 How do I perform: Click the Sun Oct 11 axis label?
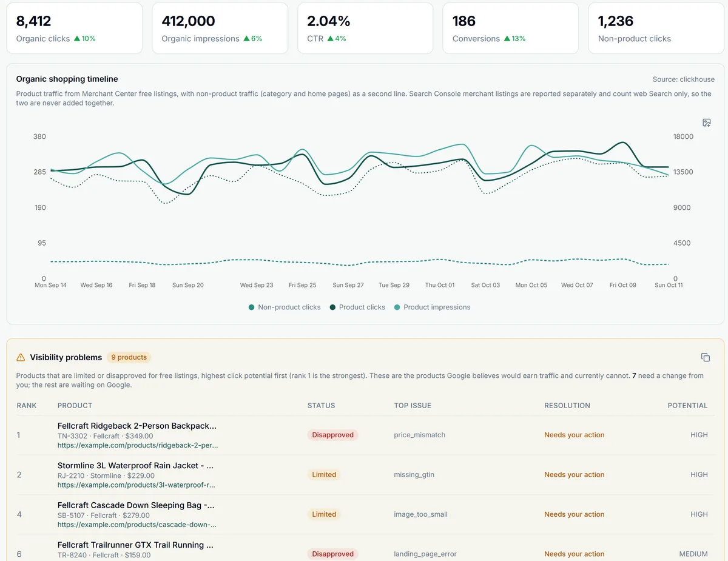[669, 285]
